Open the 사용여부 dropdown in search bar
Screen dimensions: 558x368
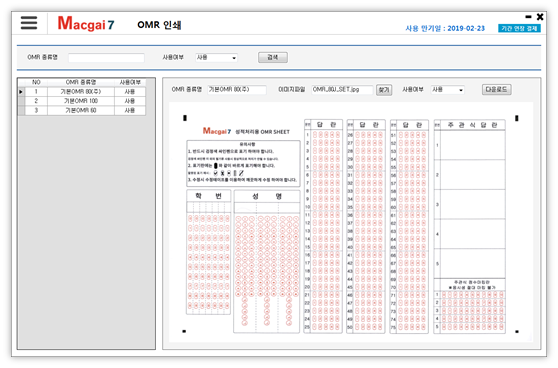click(x=216, y=57)
